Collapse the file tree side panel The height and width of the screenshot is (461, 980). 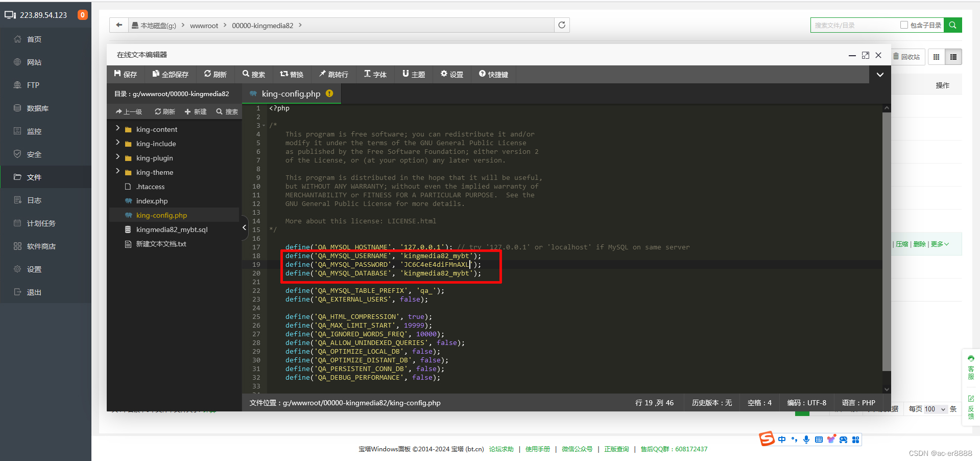(244, 227)
